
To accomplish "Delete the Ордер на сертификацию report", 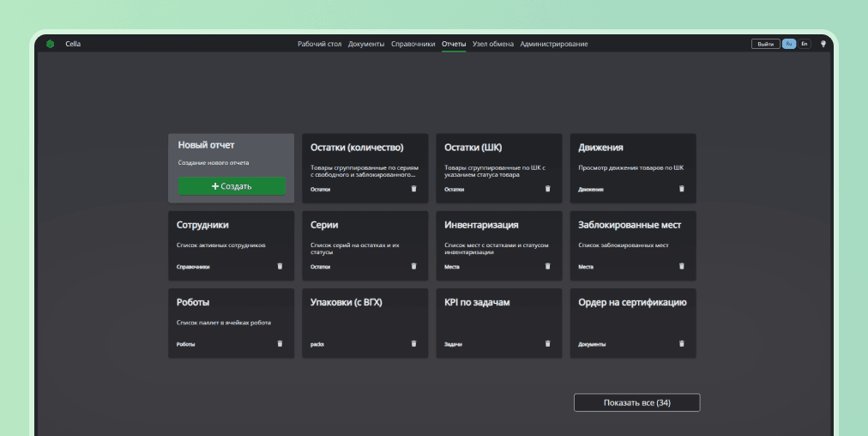I will 682,343.
